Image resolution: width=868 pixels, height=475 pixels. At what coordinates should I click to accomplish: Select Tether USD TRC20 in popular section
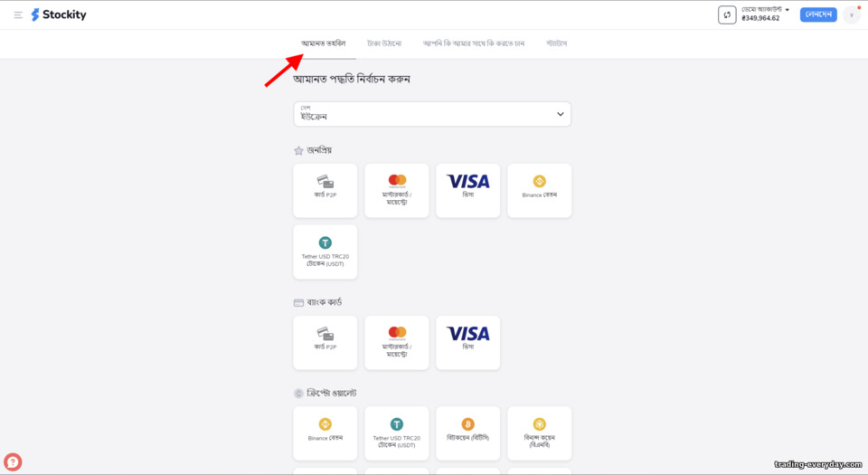point(325,252)
